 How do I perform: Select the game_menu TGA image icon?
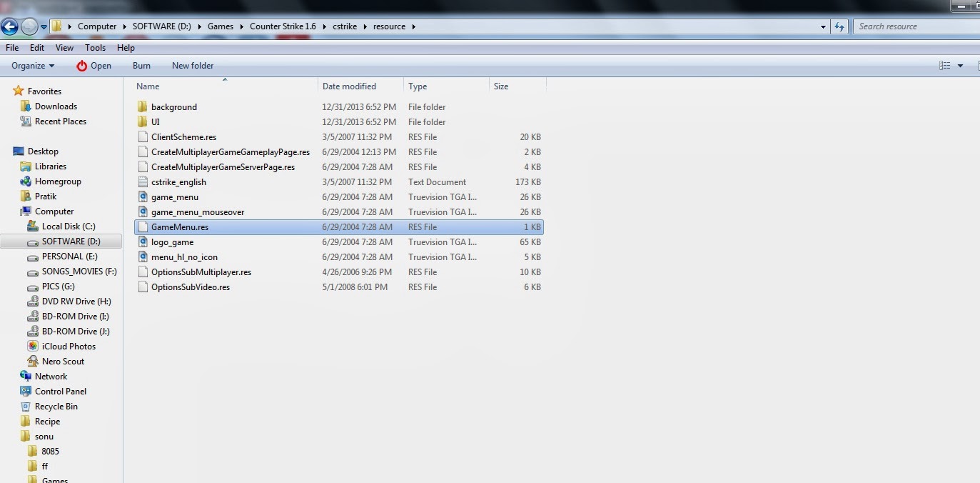point(142,197)
